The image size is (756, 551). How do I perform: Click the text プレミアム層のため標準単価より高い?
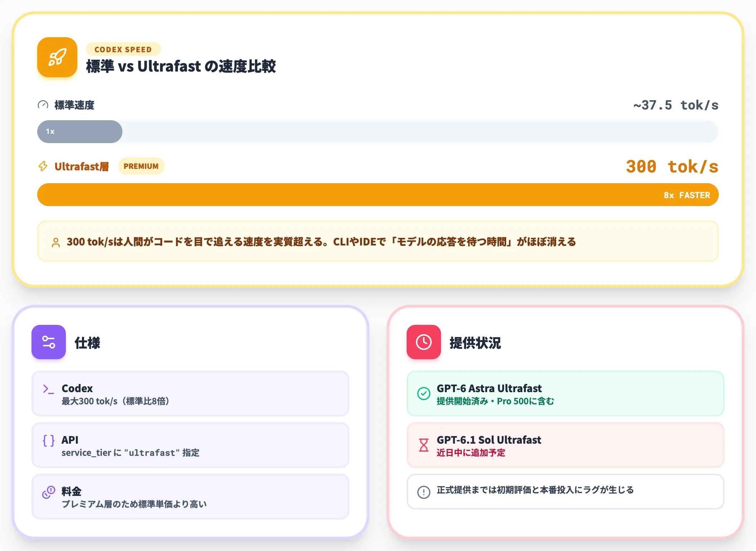click(134, 504)
